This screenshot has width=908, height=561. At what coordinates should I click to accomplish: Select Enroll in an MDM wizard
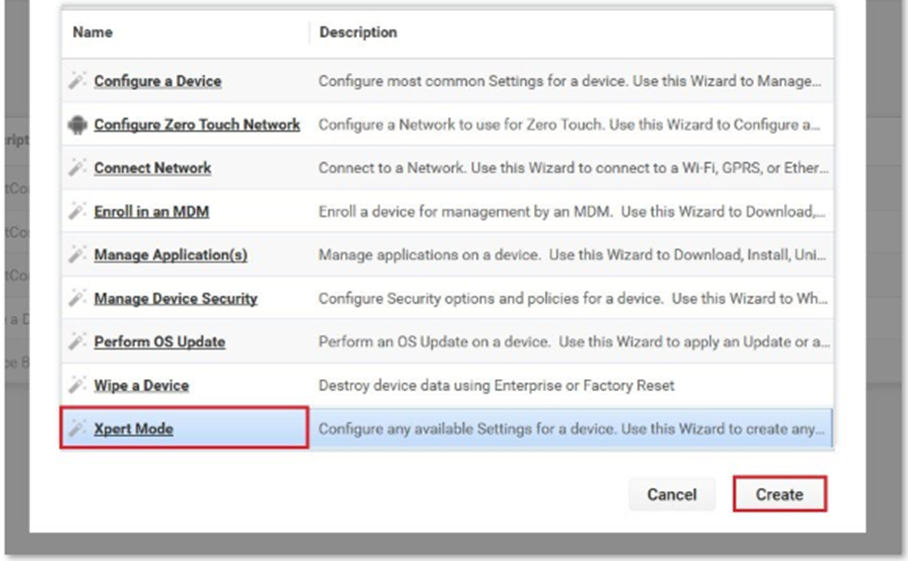pos(151,212)
